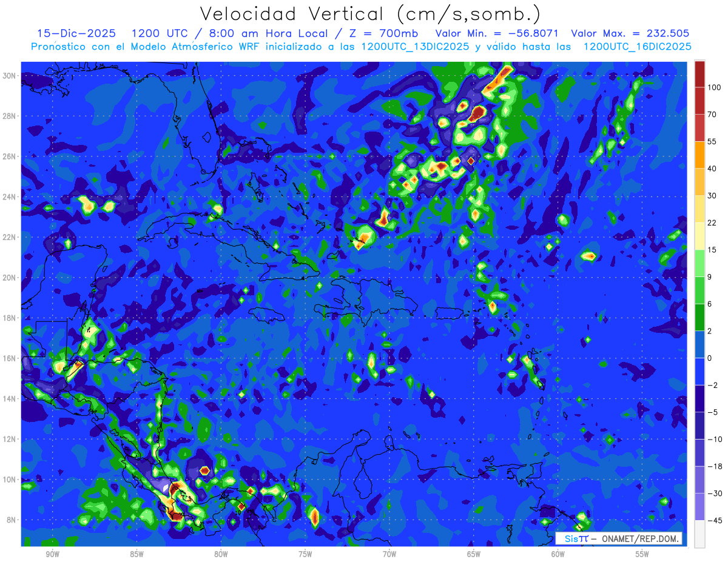Click the colorbar value label -10
Screen dimensions: 728x562
(715, 439)
